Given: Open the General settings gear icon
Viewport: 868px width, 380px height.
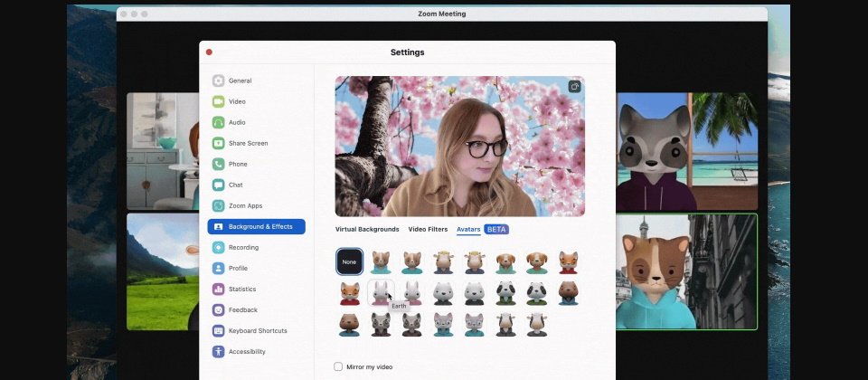Looking at the screenshot, I should pos(219,81).
